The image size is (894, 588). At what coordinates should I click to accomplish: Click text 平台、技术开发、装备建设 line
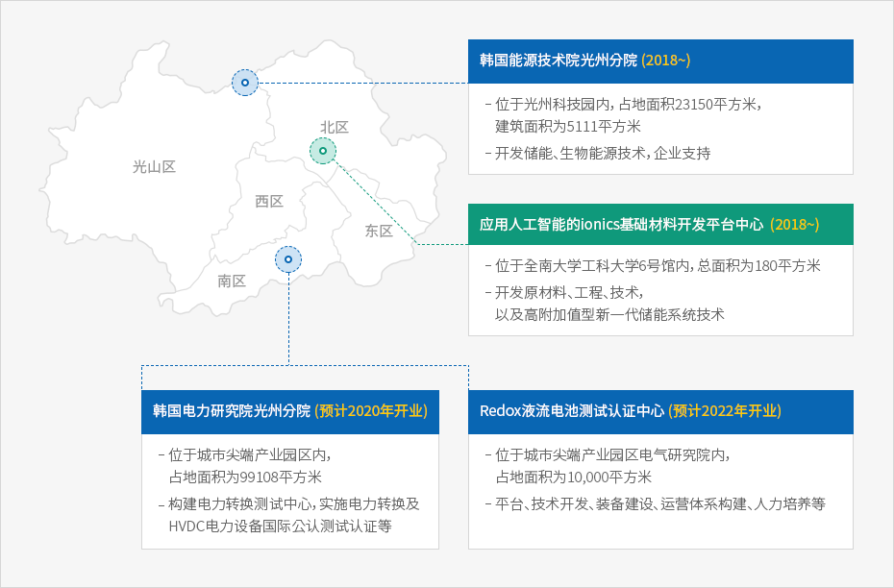pyautogui.click(x=659, y=504)
